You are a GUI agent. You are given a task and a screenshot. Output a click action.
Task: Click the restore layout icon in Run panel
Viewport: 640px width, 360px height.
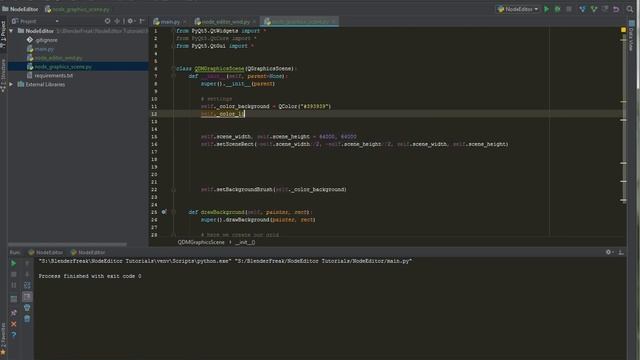click(x=13, y=299)
